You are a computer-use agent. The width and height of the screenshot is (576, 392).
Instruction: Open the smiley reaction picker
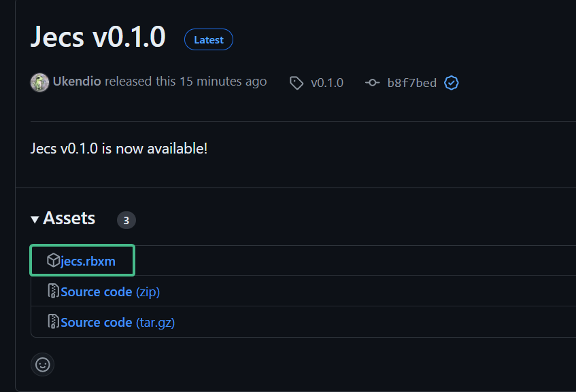(x=42, y=365)
